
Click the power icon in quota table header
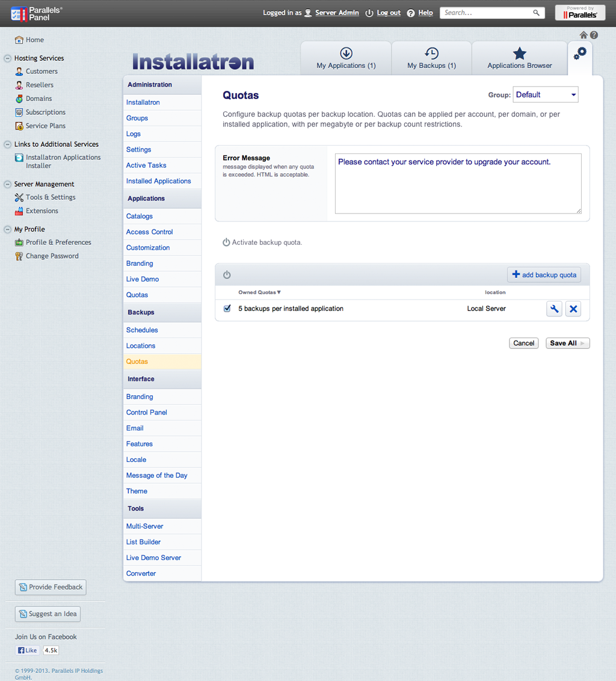(x=227, y=274)
